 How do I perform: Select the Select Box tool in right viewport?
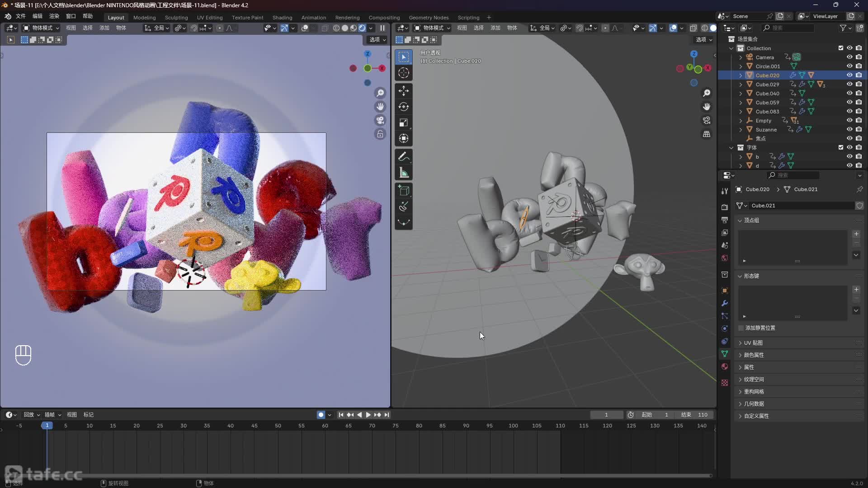404,57
